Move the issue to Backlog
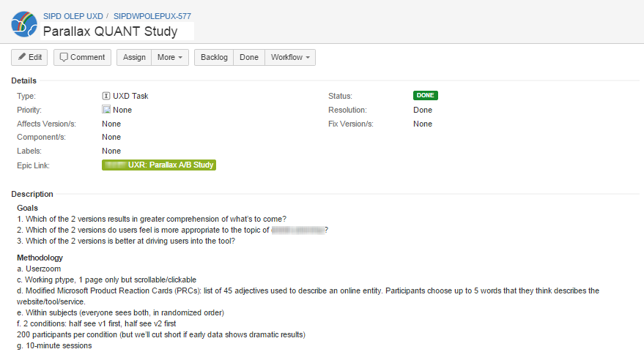Viewport: 644px width, 360px height. click(214, 57)
